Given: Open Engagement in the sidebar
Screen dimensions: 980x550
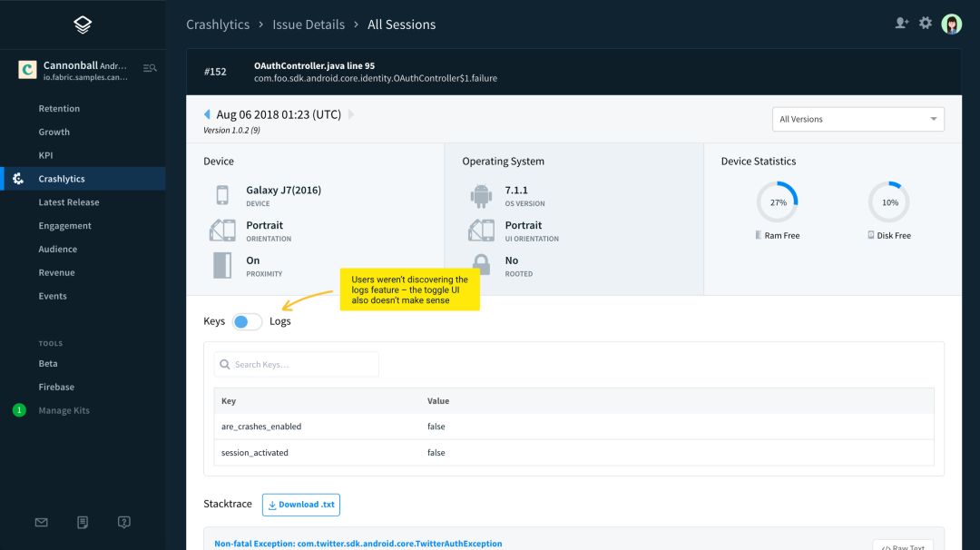Looking at the screenshot, I should tap(65, 226).
